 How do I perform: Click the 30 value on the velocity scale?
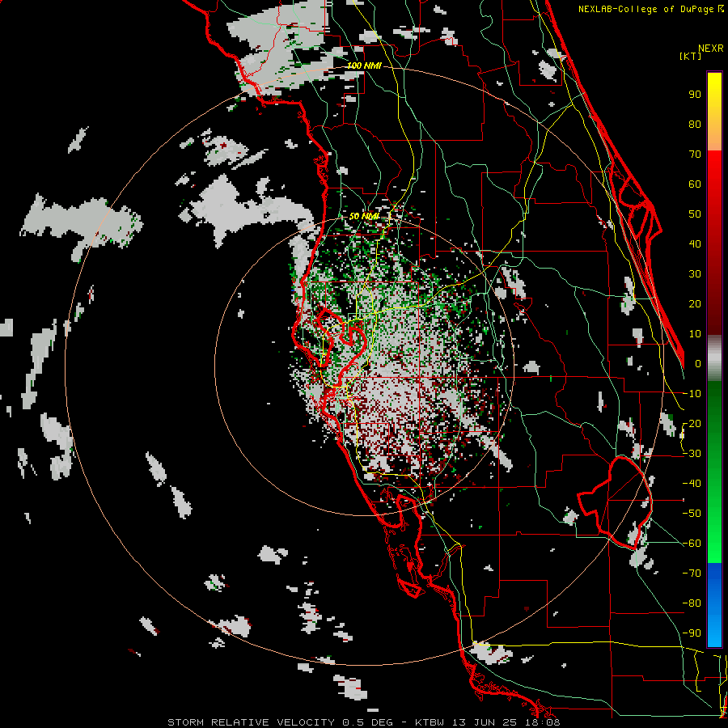click(x=695, y=274)
